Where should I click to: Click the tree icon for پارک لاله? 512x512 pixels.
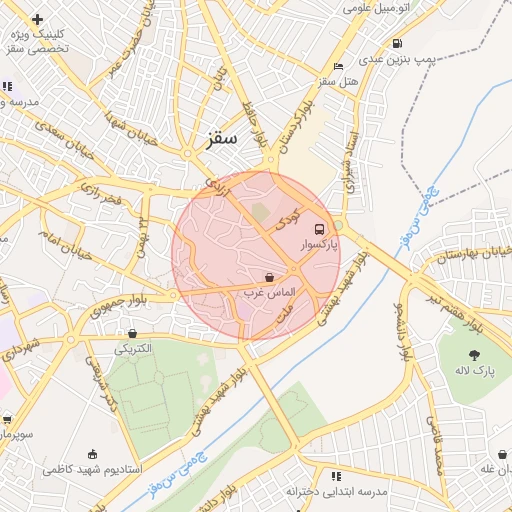(x=474, y=355)
